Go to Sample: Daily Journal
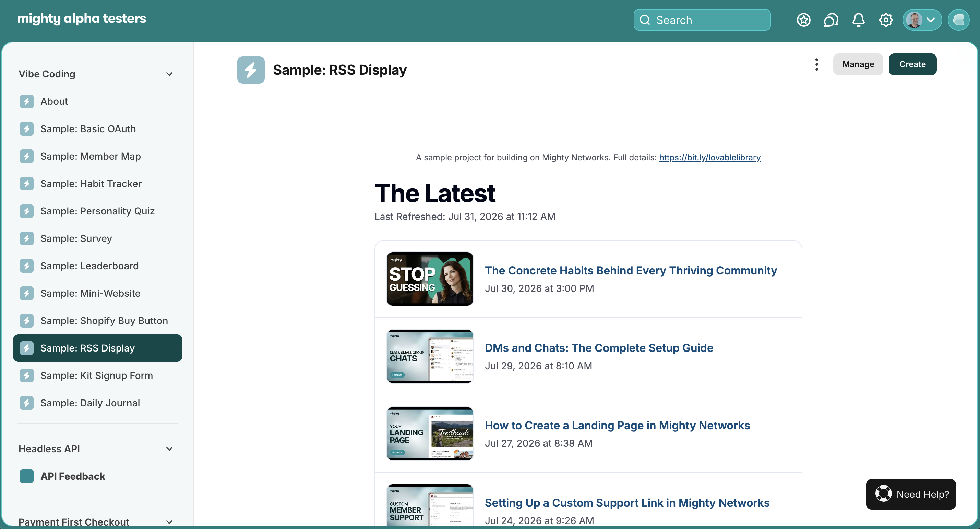980x529 pixels. 98,403
